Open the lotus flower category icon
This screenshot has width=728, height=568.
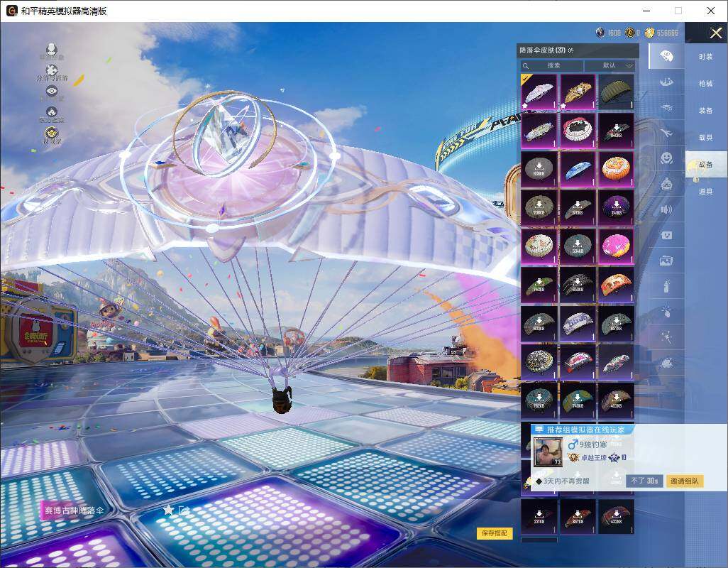(666, 362)
